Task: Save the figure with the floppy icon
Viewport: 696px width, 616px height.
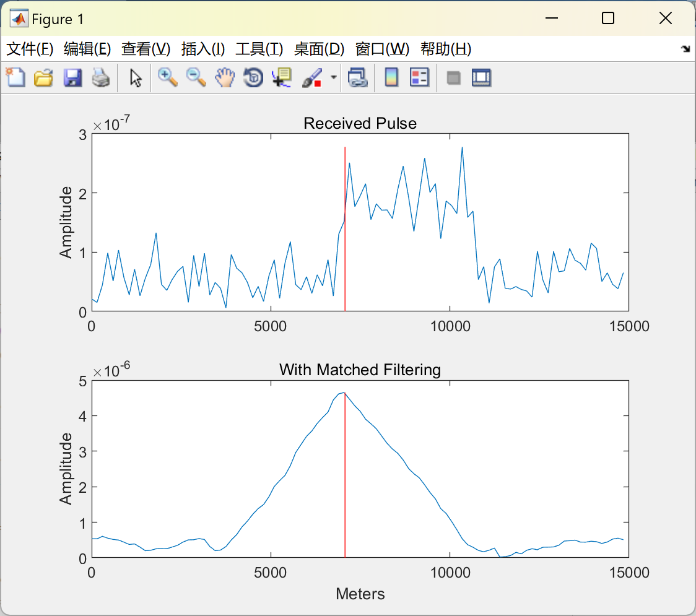Action: tap(72, 77)
